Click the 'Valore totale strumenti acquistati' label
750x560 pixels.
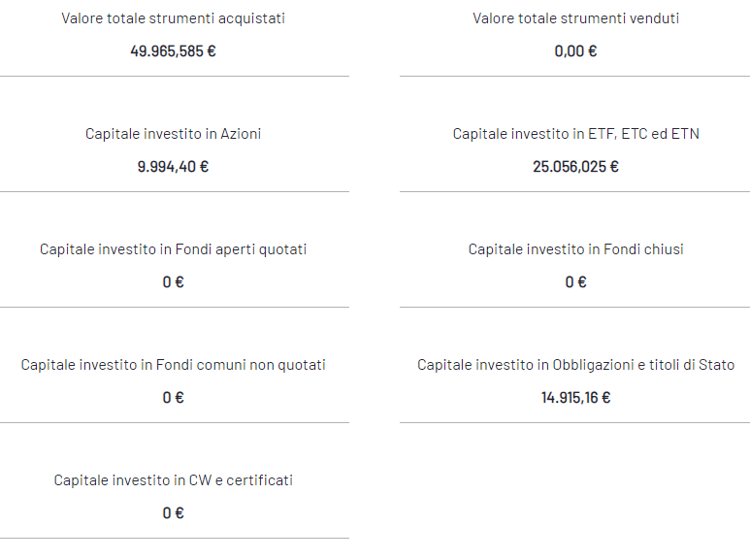click(x=173, y=18)
